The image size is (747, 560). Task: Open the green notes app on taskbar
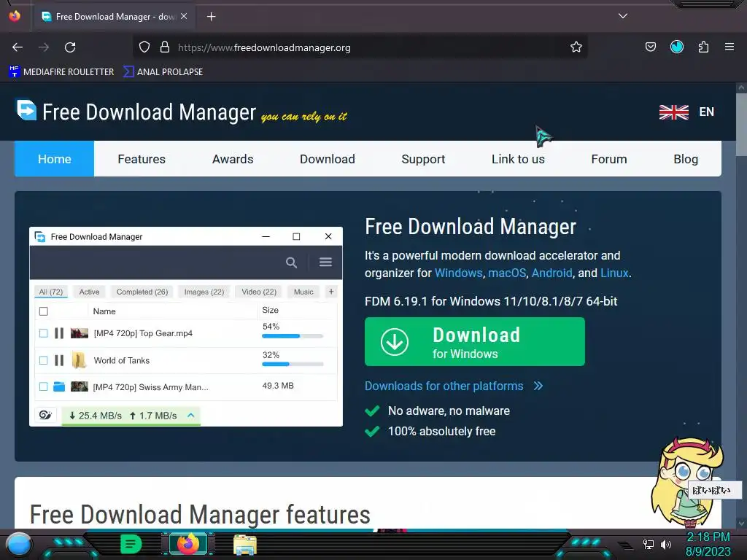coord(131,544)
